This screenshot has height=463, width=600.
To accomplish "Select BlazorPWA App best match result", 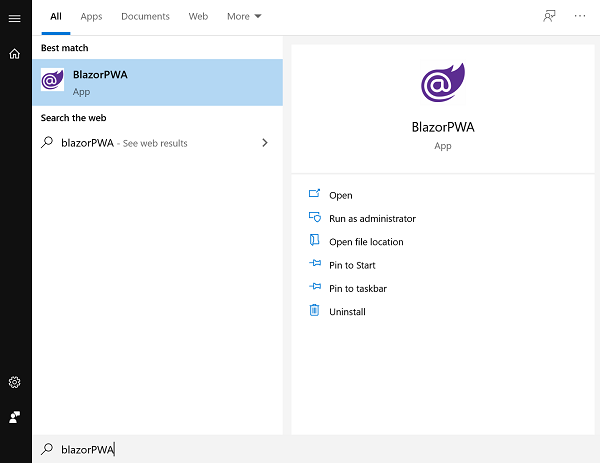I will tap(158, 82).
